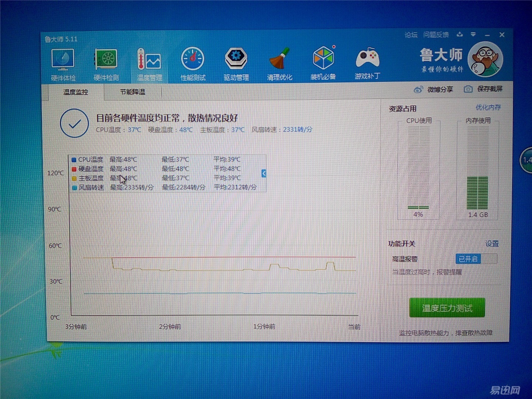Toggle the CPU温度 legend color marker
Screen dimensions: 532x399
click(75, 159)
